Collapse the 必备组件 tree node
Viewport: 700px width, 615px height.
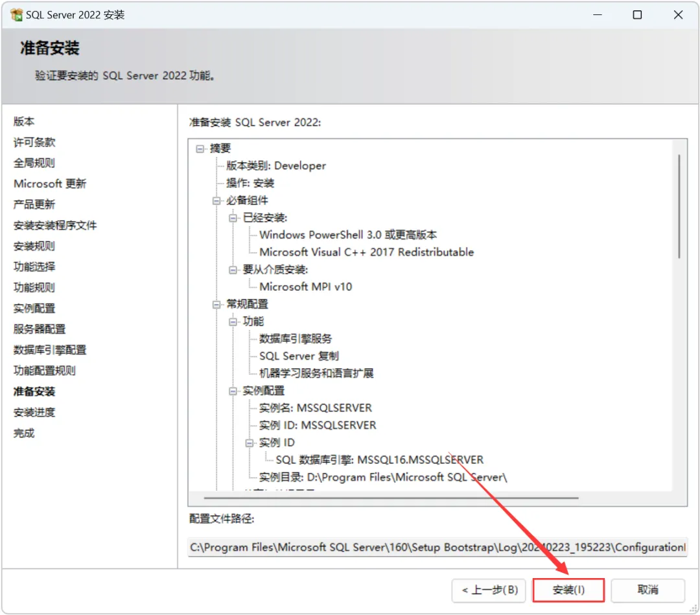coord(216,201)
